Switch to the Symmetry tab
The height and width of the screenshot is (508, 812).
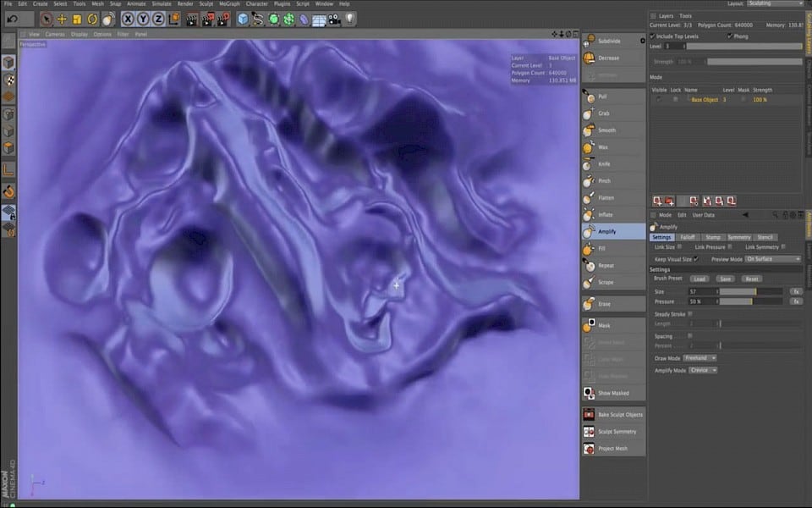pyautogui.click(x=739, y=237)
